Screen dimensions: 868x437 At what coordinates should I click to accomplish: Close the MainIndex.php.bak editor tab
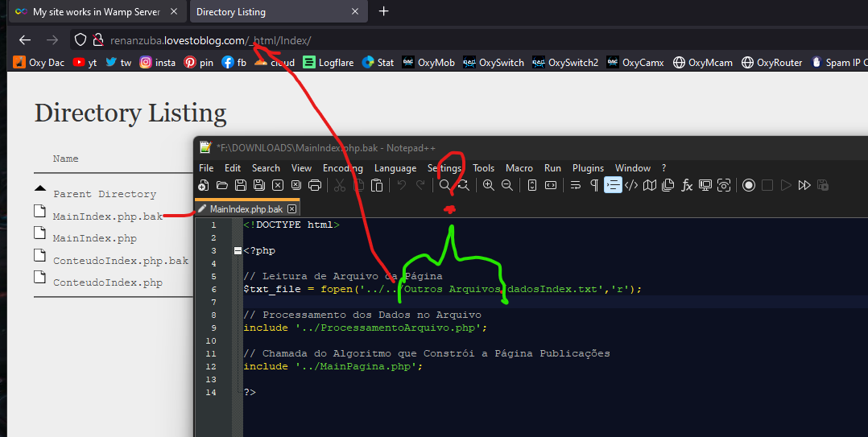click(291, 209)
